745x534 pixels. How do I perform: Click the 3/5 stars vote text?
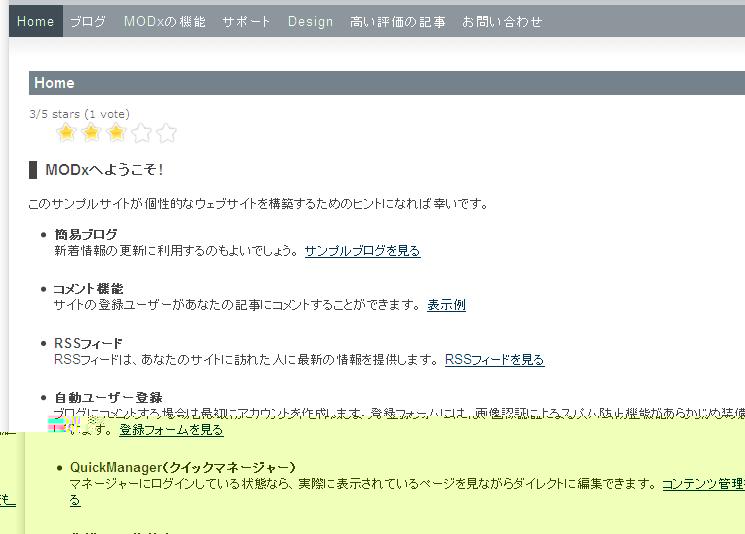80,114
